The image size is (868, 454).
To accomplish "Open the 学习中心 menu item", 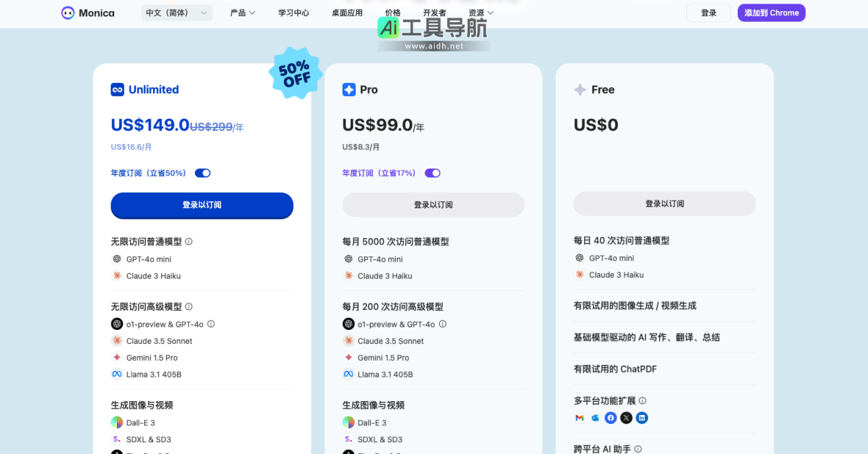I will pos(294,13).
